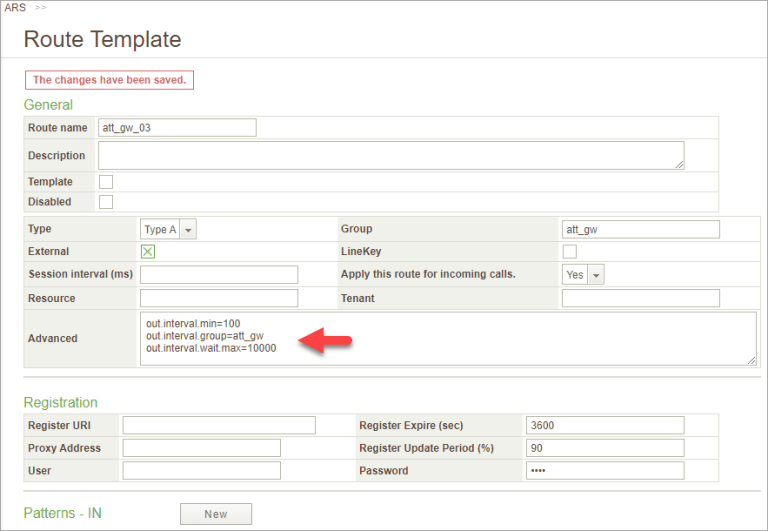This screenshot has height=531, width=768.
Task: Click the 'out.interval.group=att_gw' line
Action: tap(205, 336)
